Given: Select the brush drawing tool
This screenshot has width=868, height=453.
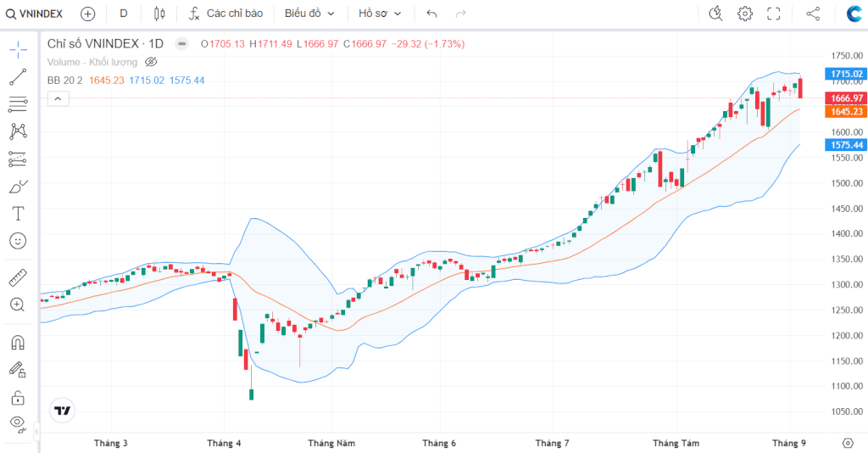Looking at the screenshot, I should [x=18, y=187].
